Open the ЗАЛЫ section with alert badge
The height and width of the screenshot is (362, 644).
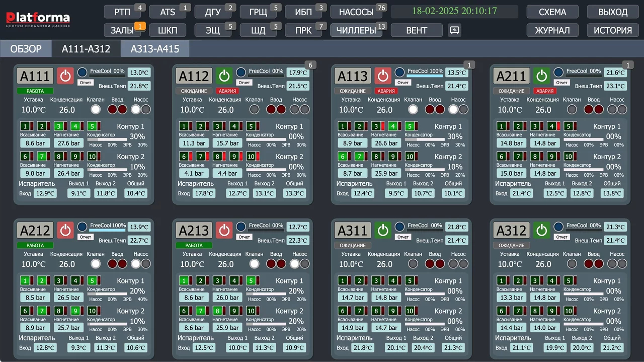[123, 30]
